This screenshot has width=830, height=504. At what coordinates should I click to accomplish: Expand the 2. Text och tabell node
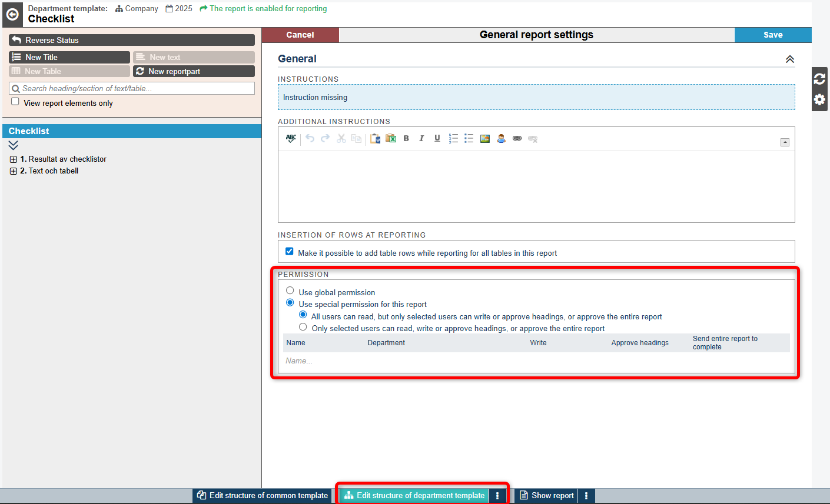tap(14, 171)
